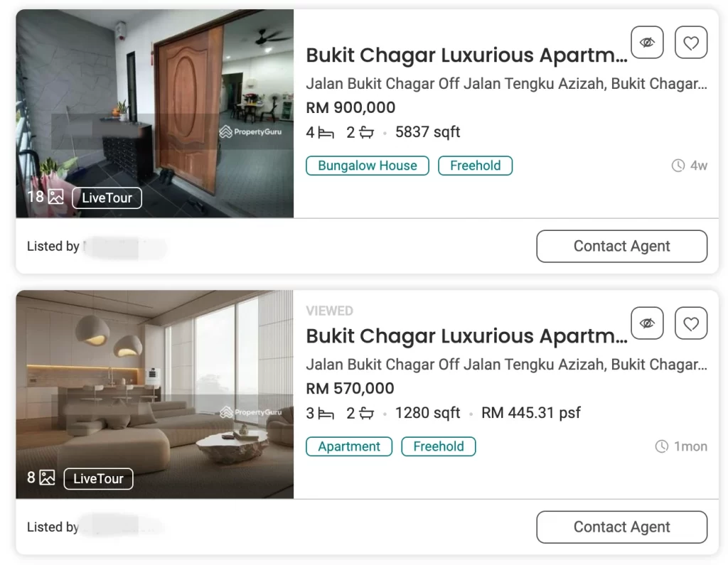The width and height of the screenshot is (728, 565).
Task: Open LiveTour for the 18-photo listing
Action: point(107,198)
